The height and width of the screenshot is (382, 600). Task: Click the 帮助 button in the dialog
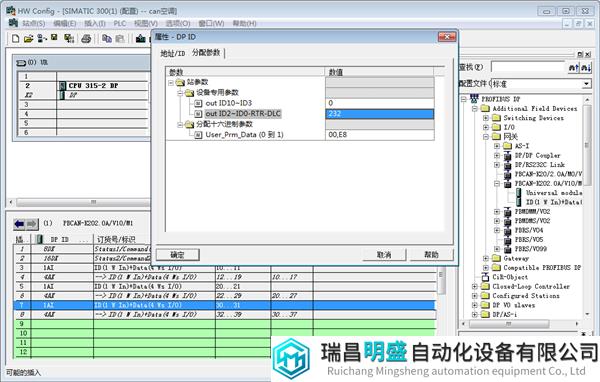(432, 255)
